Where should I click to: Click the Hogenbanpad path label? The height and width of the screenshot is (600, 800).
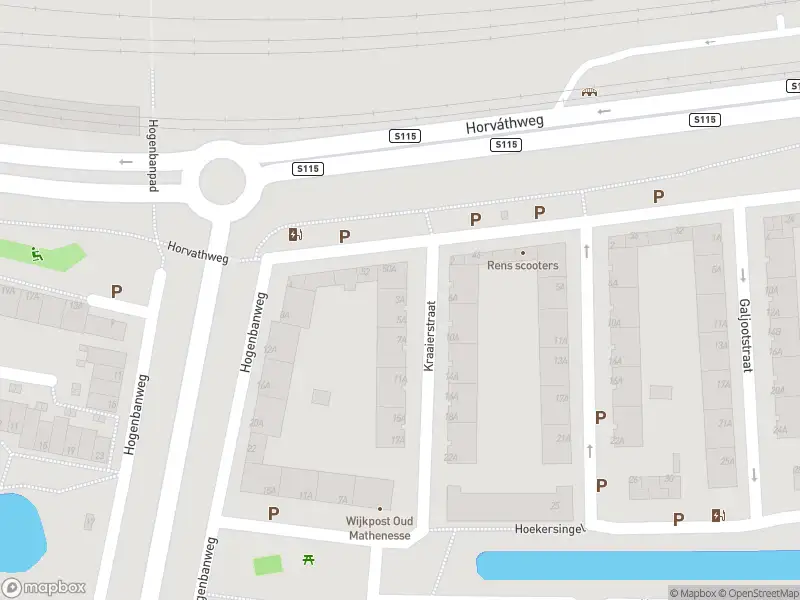point(153,156)
